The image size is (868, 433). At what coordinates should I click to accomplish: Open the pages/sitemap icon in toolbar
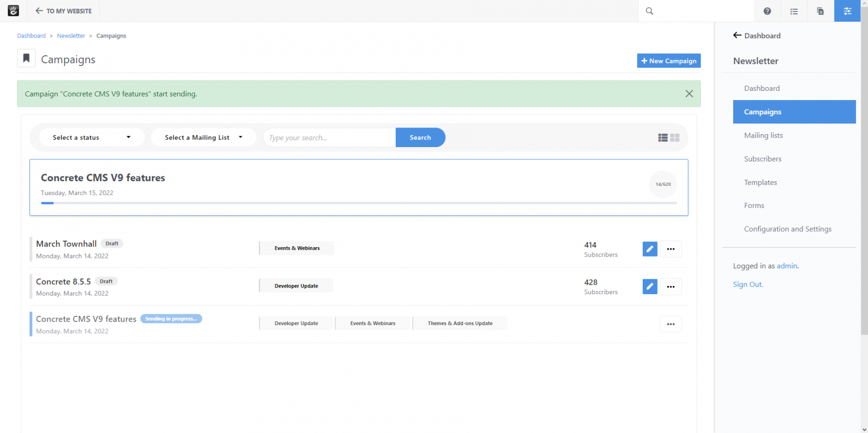(820, 11)
